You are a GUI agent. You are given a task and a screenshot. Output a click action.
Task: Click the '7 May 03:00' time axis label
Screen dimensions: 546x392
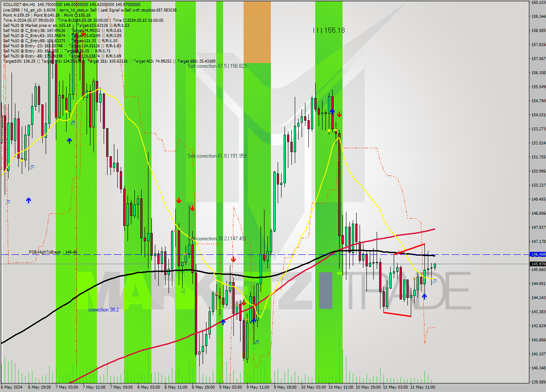66,387
